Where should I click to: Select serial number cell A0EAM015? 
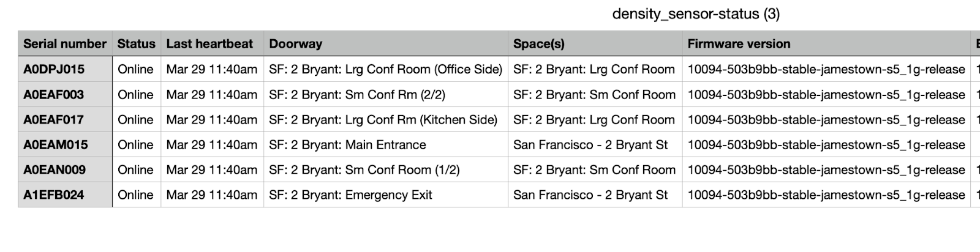pyautogui.click(x=65, y=144)
